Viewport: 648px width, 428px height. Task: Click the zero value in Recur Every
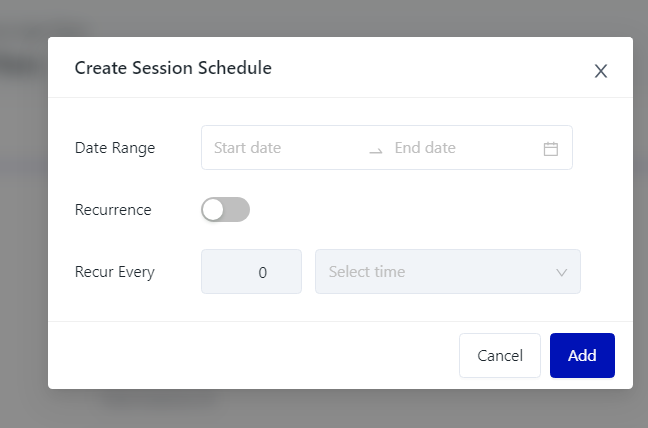(262, 272)
